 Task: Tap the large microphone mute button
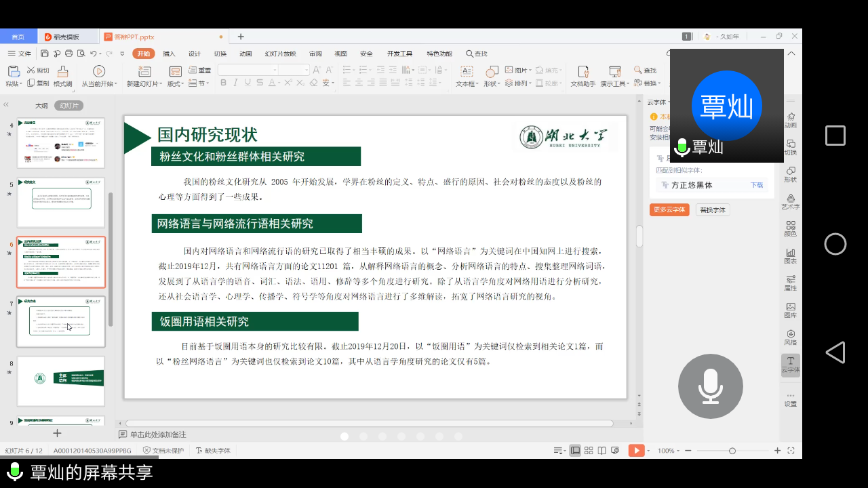[710, 386]
